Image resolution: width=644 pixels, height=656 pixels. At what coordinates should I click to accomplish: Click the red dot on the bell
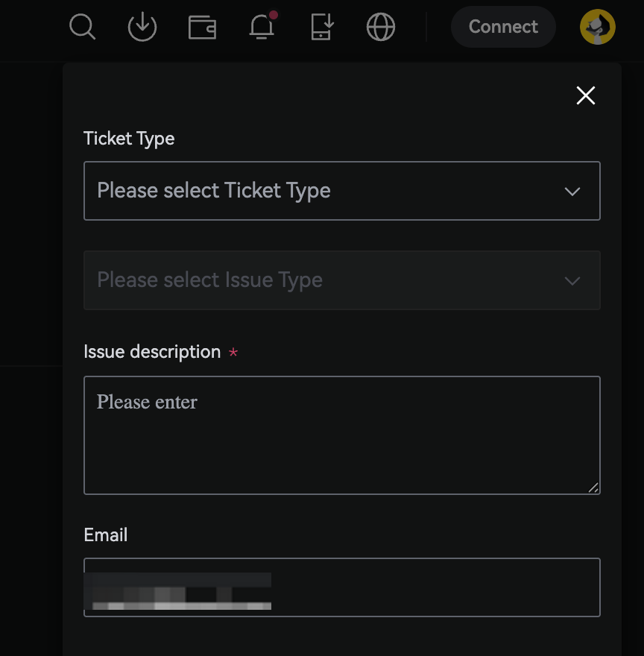coord(274,15)
